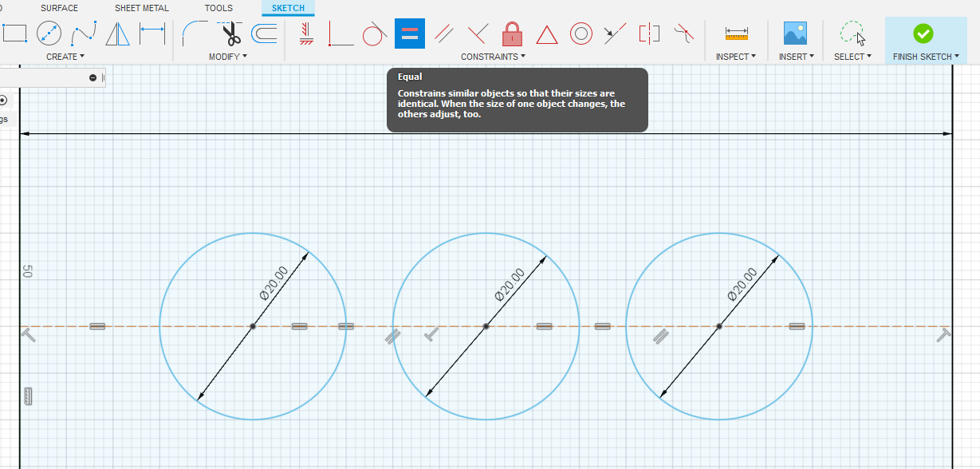Select the Fillet tool
980x469 pixels.
195,33
